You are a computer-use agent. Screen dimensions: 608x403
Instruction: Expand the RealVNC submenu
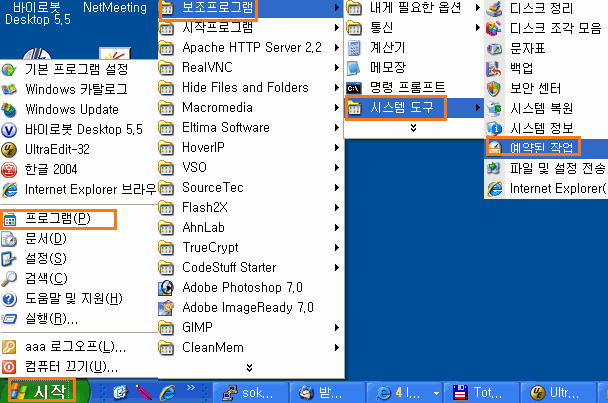tap(251, 68)
